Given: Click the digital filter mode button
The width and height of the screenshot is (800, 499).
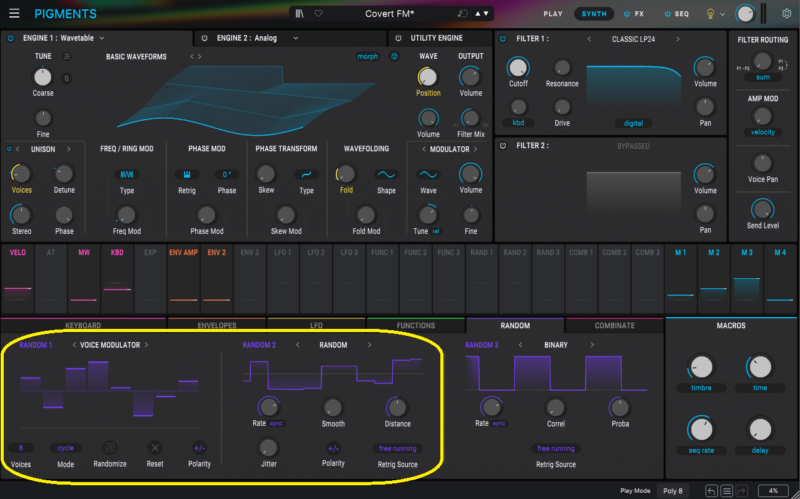Looking at the screenshot, I should point(633,123).
